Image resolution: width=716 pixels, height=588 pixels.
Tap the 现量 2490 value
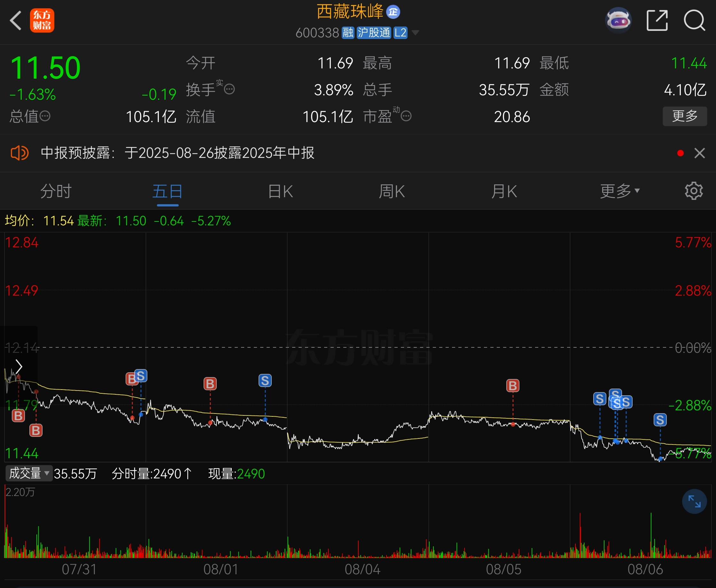coord(251,474)
